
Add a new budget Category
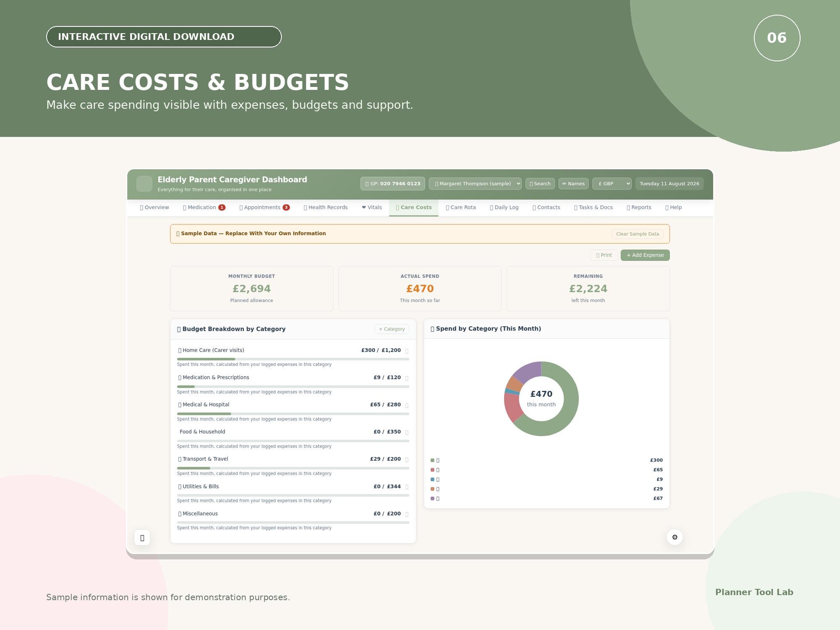tap(391, 329)
